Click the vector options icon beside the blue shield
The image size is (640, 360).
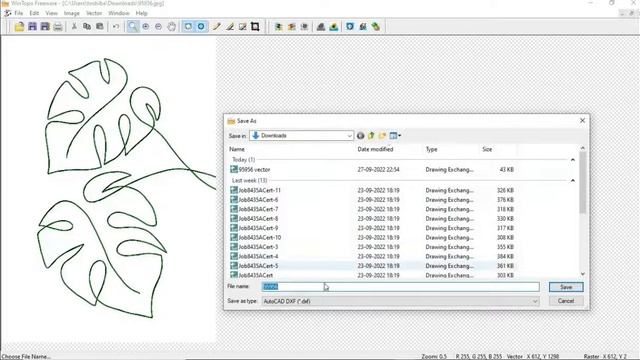[363, 27]
